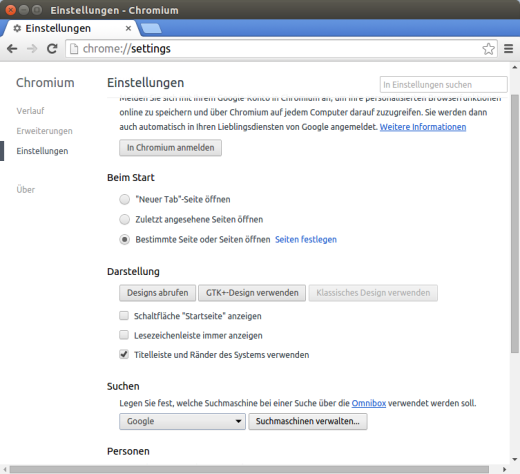The height and width of the screenshot is (474, 520).
Task: Open the Google search engine dropdown
Action: pos(182,421)
